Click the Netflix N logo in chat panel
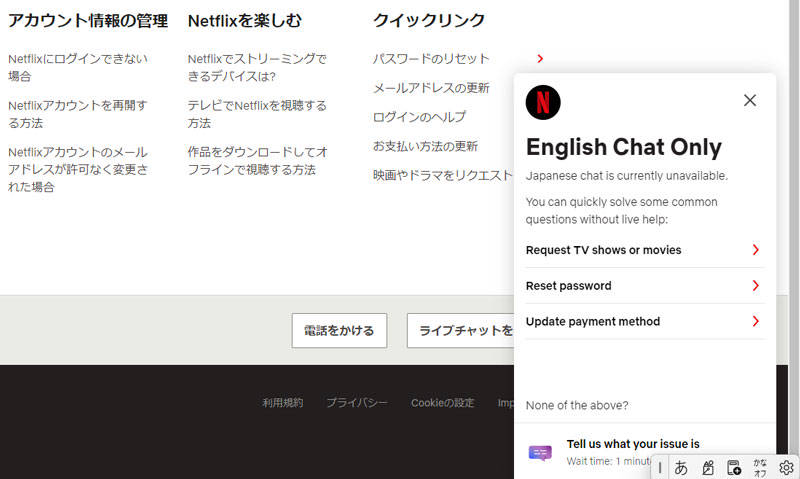This screenshot has height=479, width=800. tap(543, 102)
